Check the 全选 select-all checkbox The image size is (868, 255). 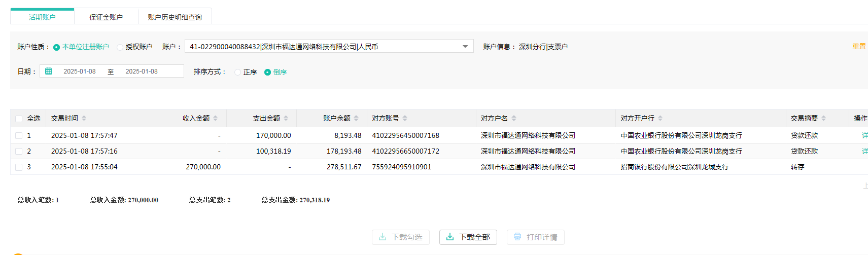click(19, 119)
